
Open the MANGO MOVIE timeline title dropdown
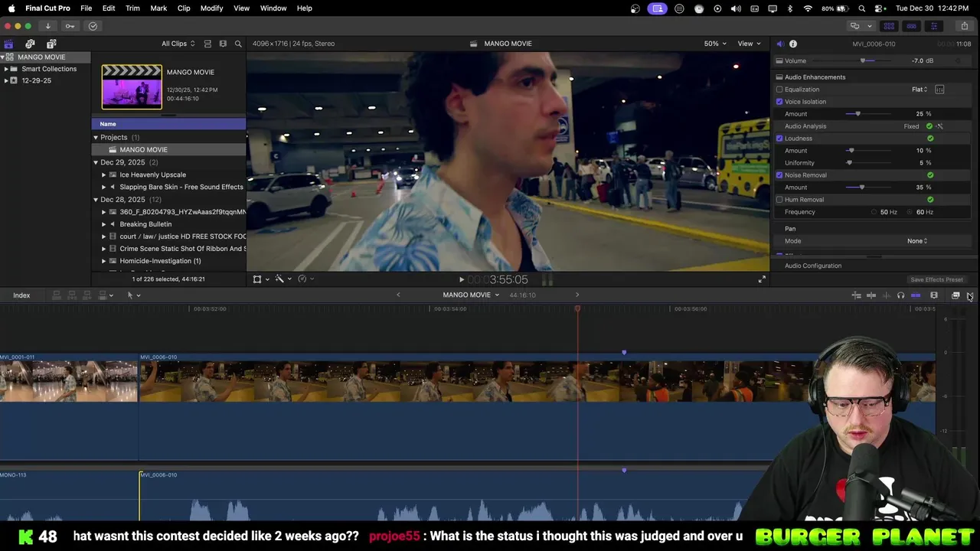pos(470,295)
